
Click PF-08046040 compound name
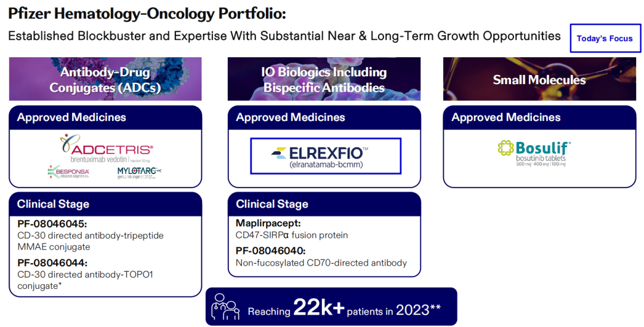point(271,251)
